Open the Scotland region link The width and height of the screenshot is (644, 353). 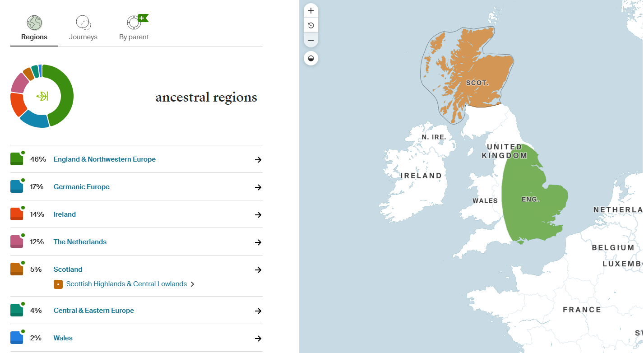(68, 269)
